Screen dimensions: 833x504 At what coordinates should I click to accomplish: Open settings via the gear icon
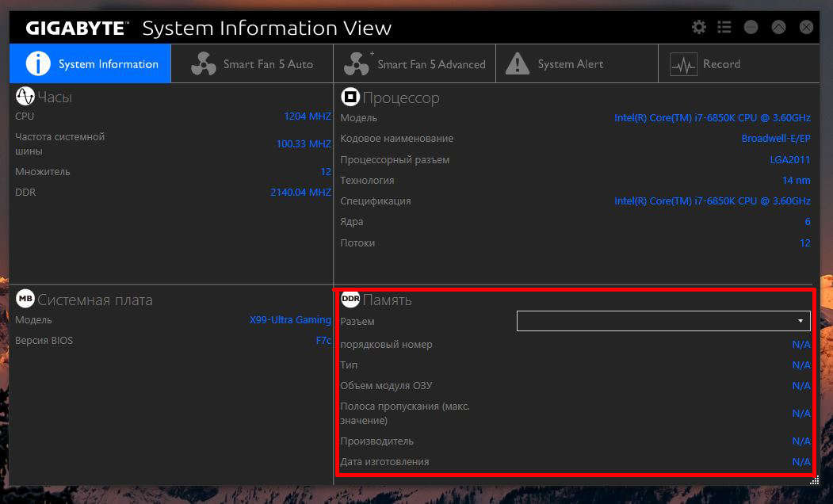pyautogui.click(x=698, y=27)
